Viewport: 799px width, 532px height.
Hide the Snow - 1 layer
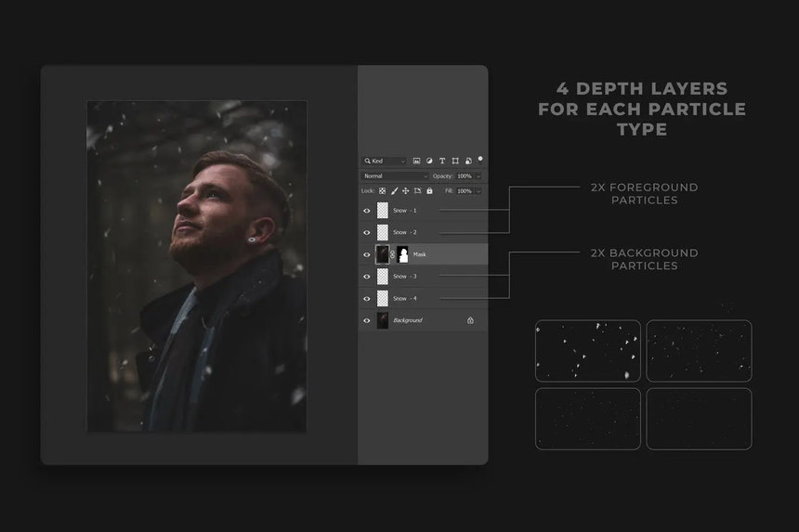click(x=367, y=211)
